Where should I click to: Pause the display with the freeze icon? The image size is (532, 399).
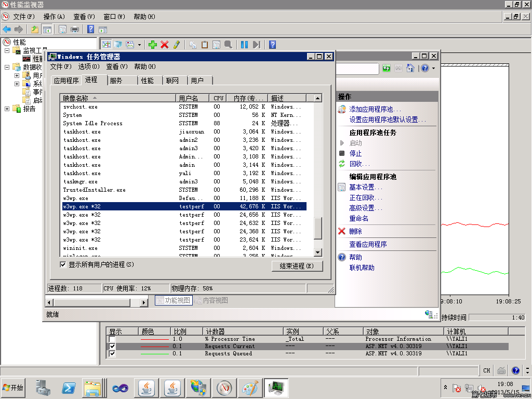point(244,45)
